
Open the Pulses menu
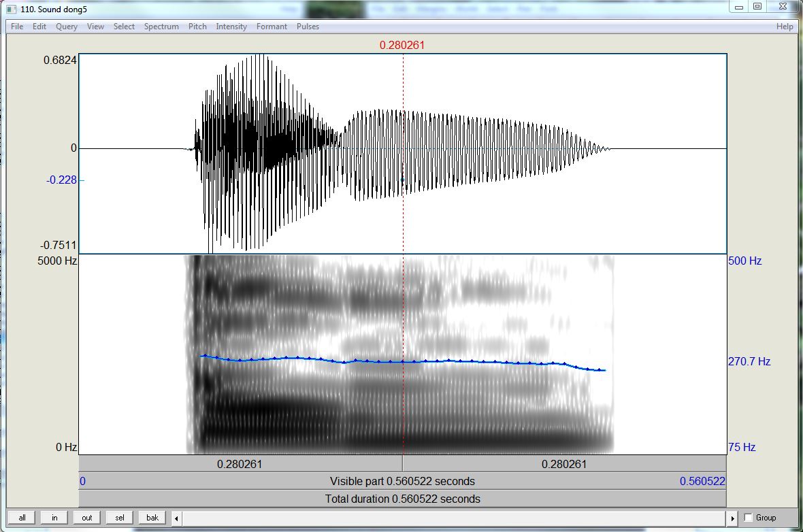tap(308, 27)
